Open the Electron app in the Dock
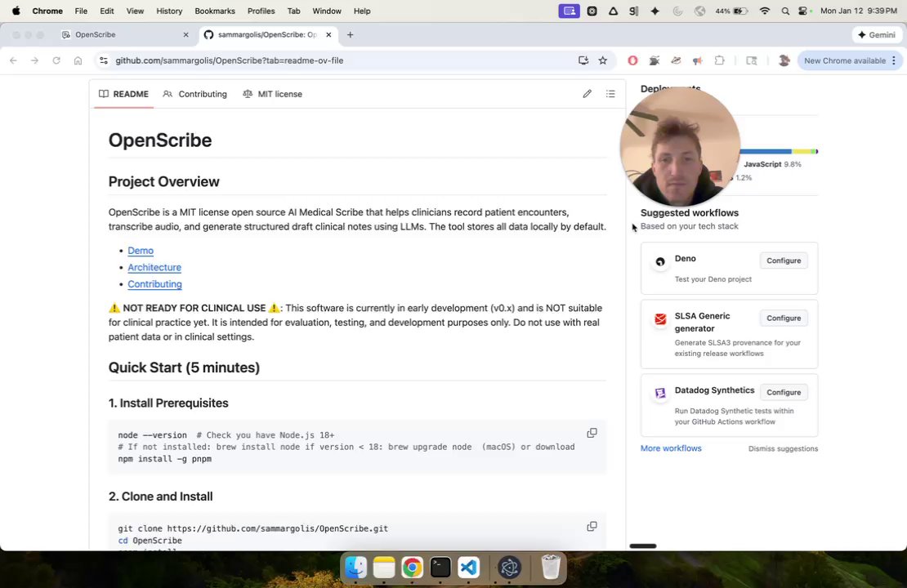The width and height of the screenshot is (907, 588). pyautogui.click(x=510, y=568)
